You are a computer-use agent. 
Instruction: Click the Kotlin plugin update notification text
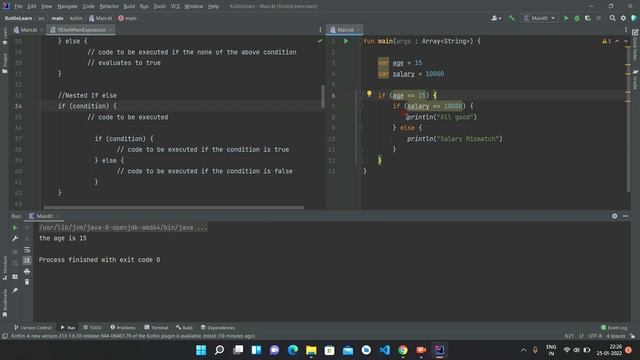133,336
